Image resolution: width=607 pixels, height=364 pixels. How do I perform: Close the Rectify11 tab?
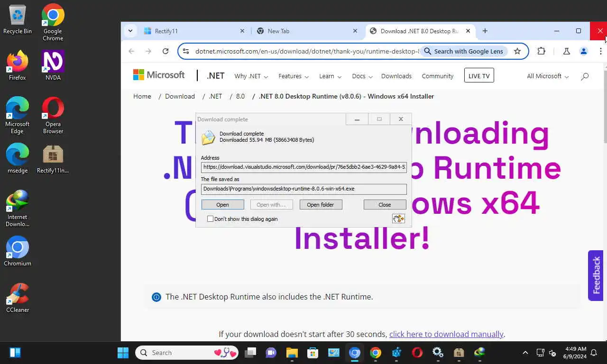[242, 31]
